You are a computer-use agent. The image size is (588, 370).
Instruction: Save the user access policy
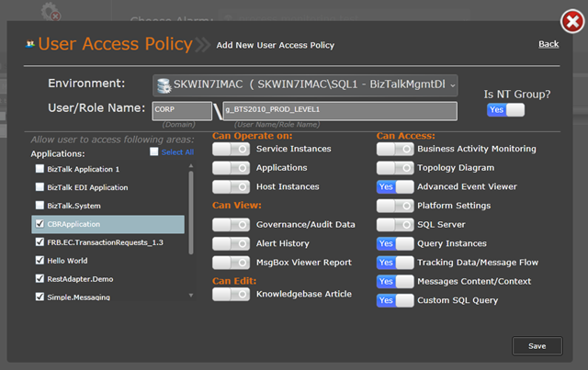coord(537,346)
